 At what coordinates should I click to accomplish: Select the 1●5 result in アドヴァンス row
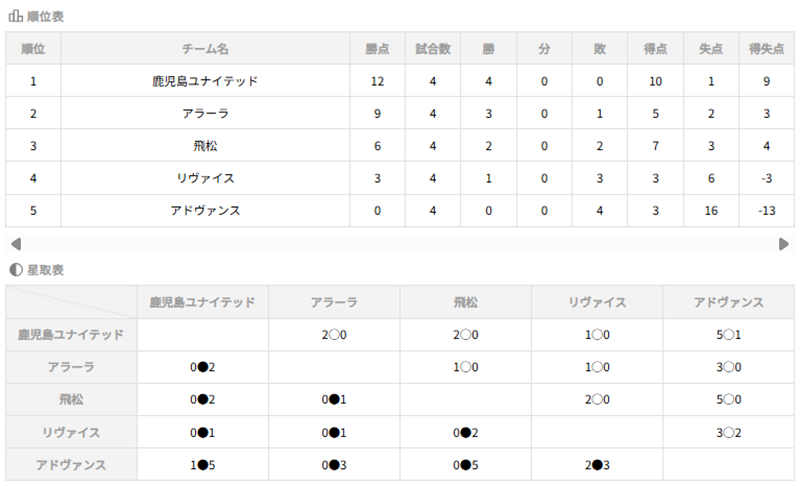coord(203,465)
